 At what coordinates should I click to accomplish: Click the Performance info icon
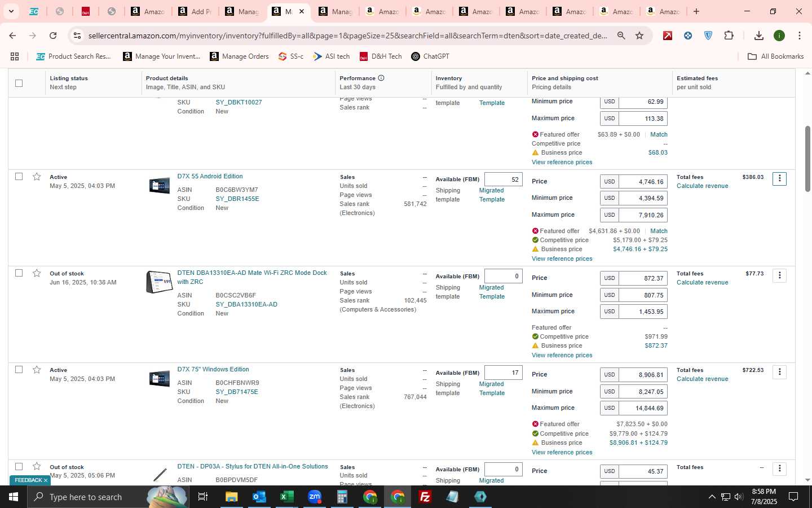point(381,78)
